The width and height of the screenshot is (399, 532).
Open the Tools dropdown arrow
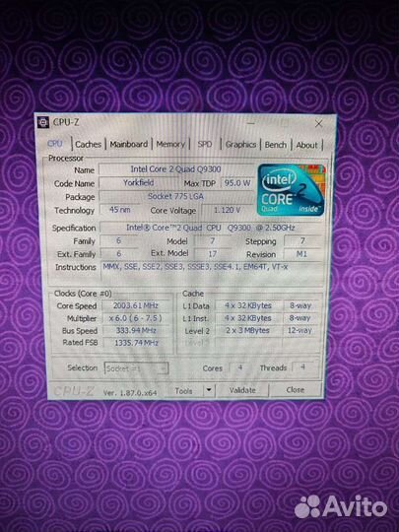[x=209, y=390]
